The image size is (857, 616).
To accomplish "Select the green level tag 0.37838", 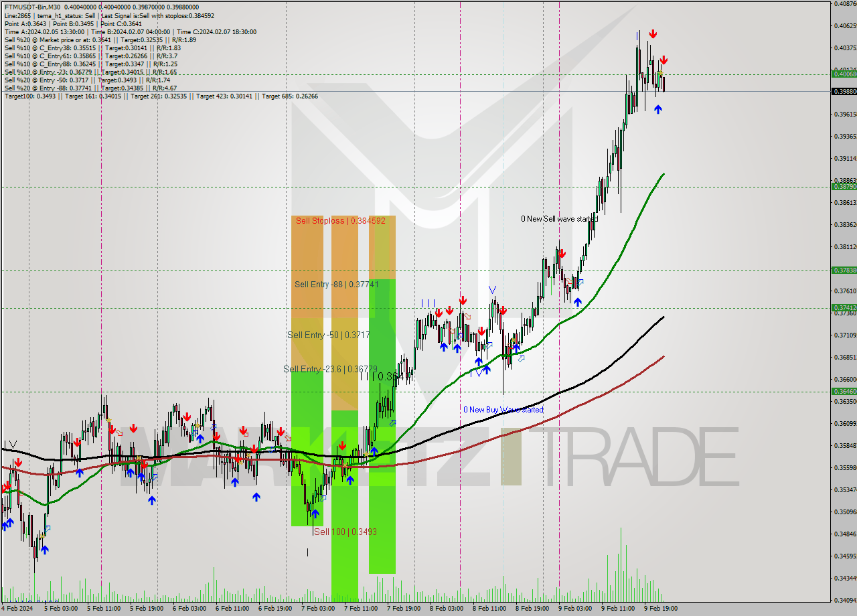I will [844, 271].
